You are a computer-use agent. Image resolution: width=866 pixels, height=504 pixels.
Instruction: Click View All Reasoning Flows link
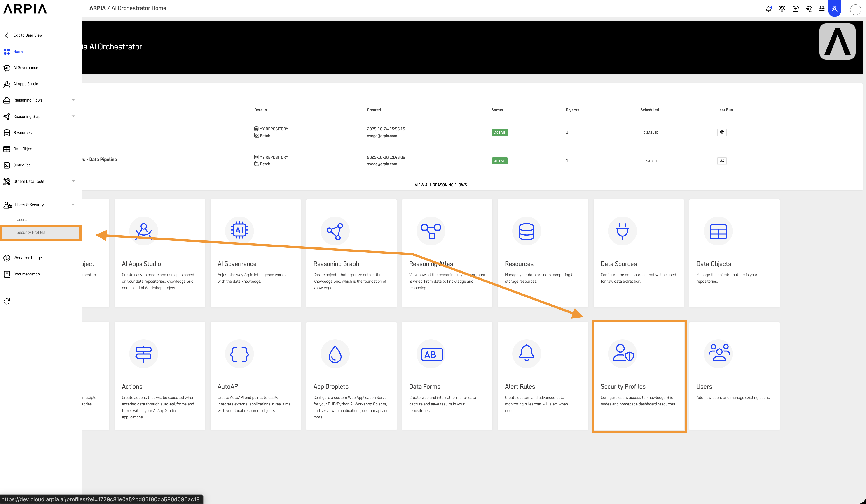tap(440, 185)
